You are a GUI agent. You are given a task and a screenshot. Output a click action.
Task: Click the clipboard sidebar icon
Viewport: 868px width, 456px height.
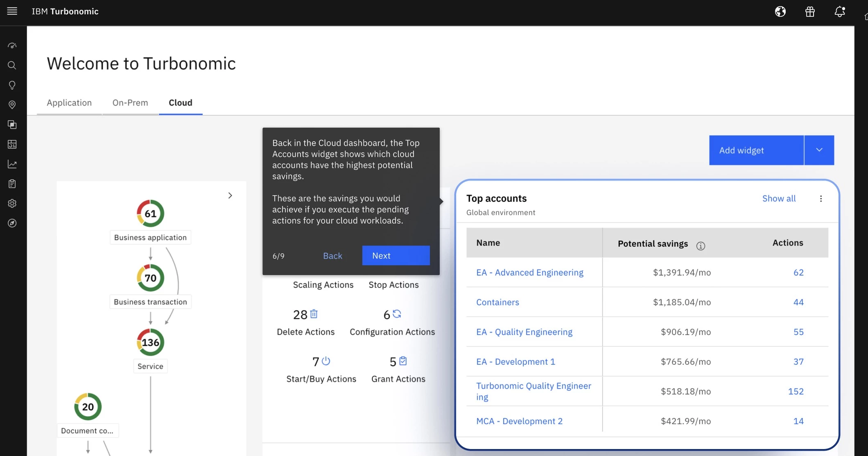pos(12,184)
